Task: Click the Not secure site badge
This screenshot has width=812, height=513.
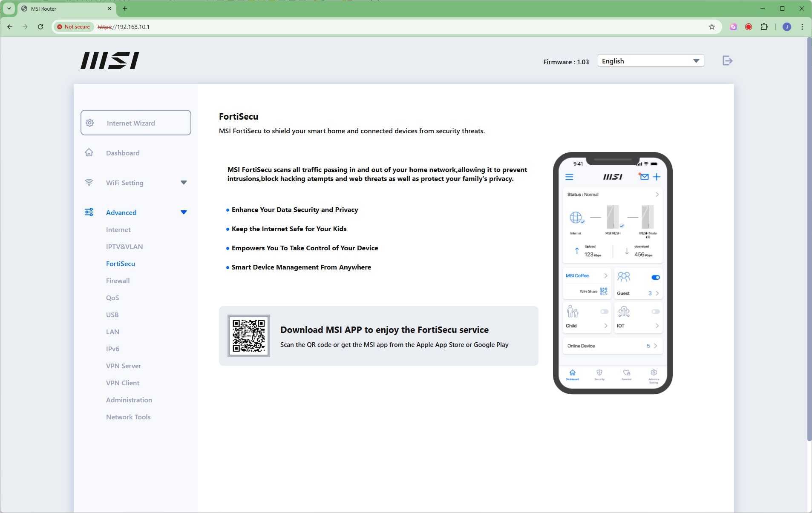Action: (x=74, y=27)
